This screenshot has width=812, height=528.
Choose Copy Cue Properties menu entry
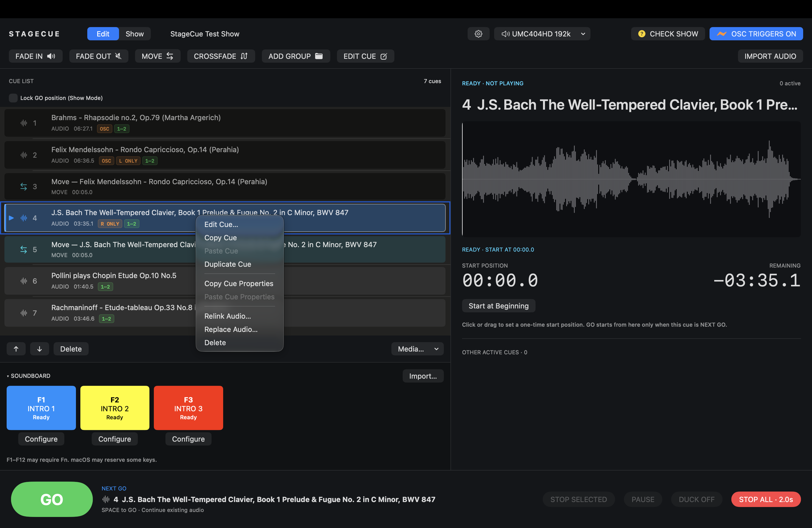pyautogui.click(x=239, y=284)
